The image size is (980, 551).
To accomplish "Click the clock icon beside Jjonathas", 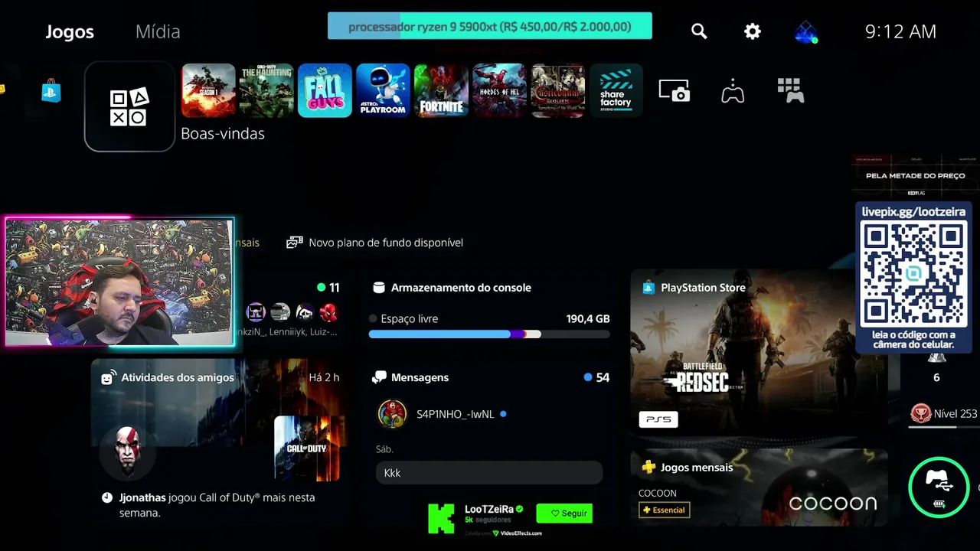I will pyautogui.click(x=107, y=498).
